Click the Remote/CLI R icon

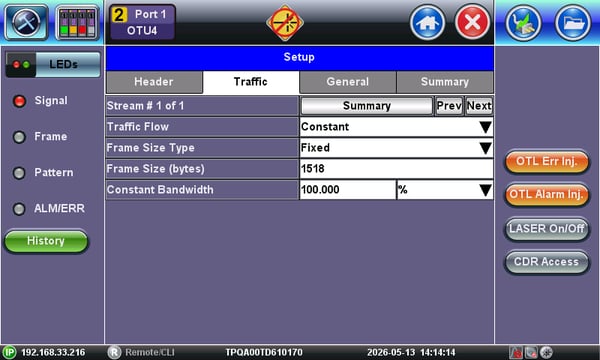(x=114, y=352)
